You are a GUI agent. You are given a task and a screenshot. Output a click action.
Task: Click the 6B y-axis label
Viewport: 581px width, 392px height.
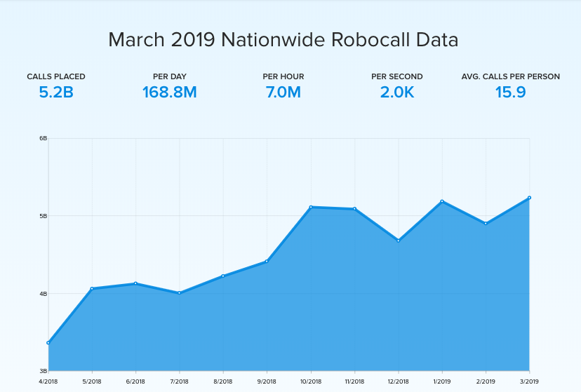(43, 138)
